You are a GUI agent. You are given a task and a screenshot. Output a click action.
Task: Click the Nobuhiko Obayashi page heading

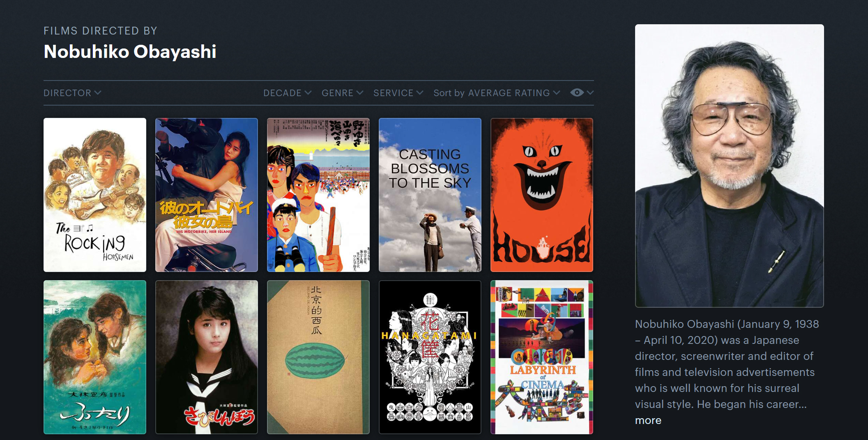click(130, 52)
